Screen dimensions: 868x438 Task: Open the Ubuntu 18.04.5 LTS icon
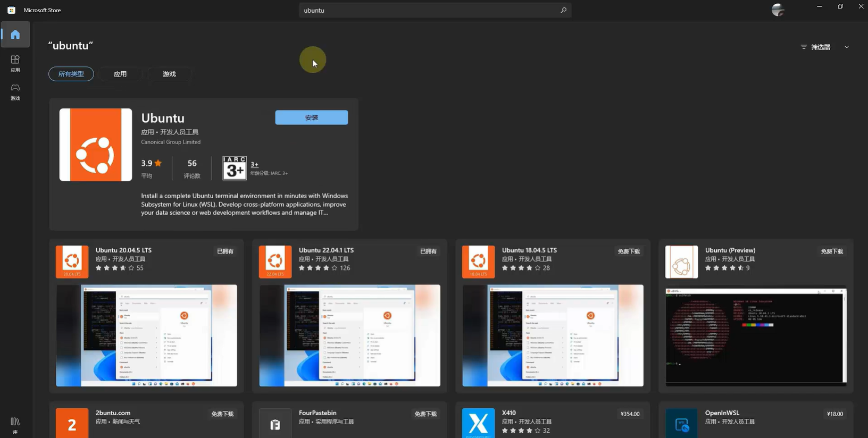point(478,262)
